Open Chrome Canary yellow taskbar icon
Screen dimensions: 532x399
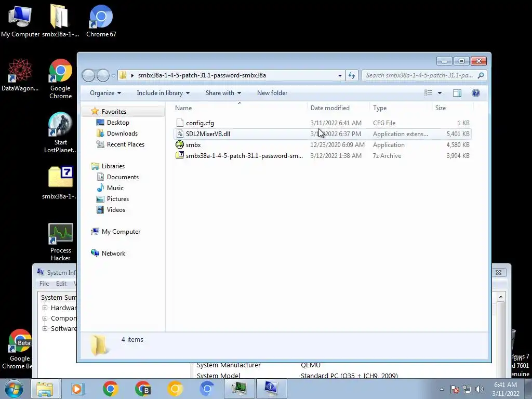point(175,389)
